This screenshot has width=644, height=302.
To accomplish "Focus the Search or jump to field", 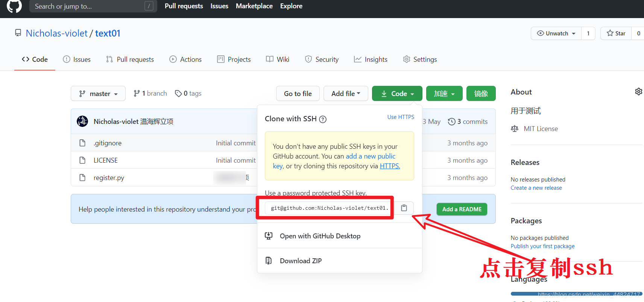I will click(93, 6).
